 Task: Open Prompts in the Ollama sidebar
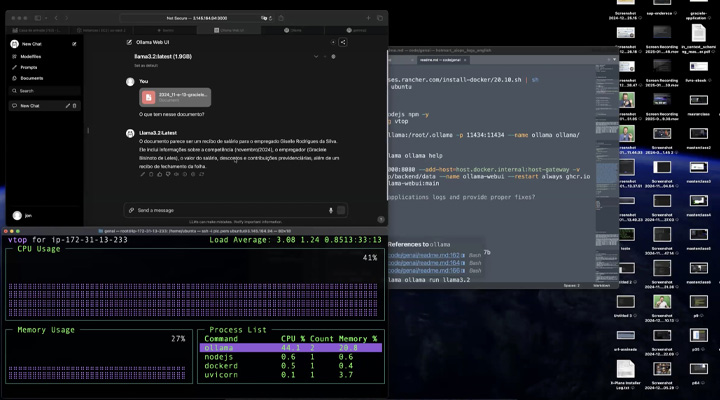click(28, 68)
